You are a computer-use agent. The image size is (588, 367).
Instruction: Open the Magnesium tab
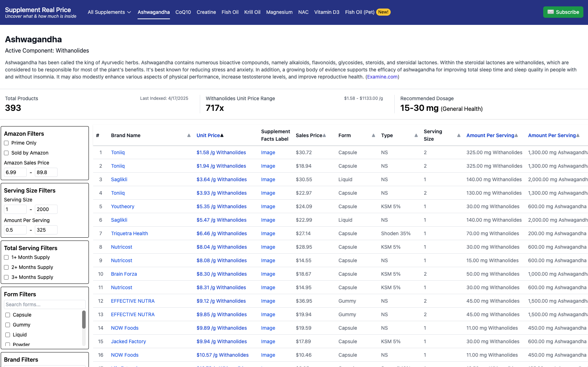coord(279,12)
